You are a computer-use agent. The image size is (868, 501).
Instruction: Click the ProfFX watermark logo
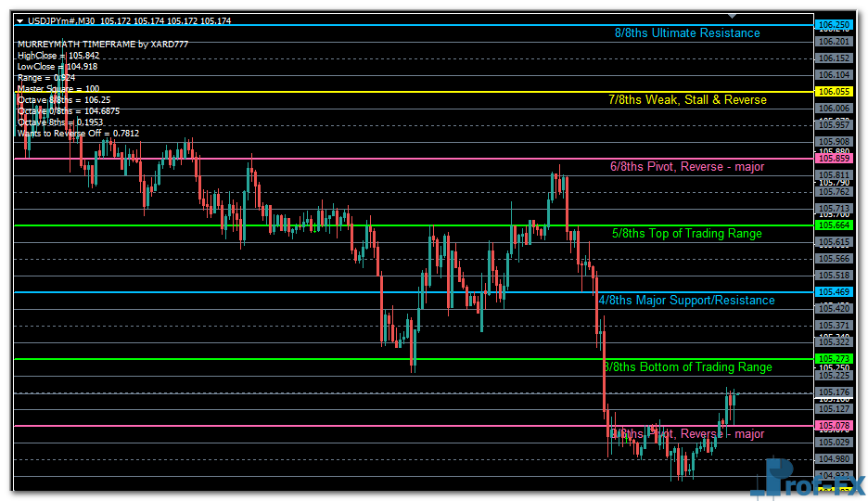coord(807,480)
